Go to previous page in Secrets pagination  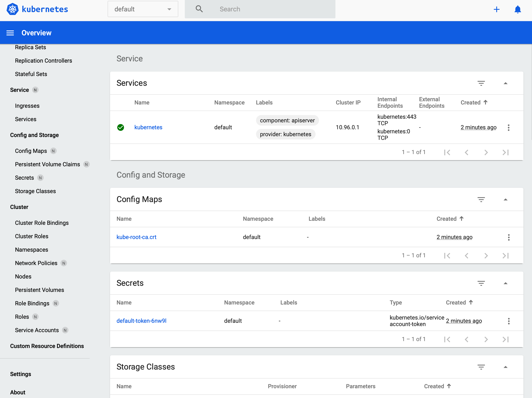point(467,339)
